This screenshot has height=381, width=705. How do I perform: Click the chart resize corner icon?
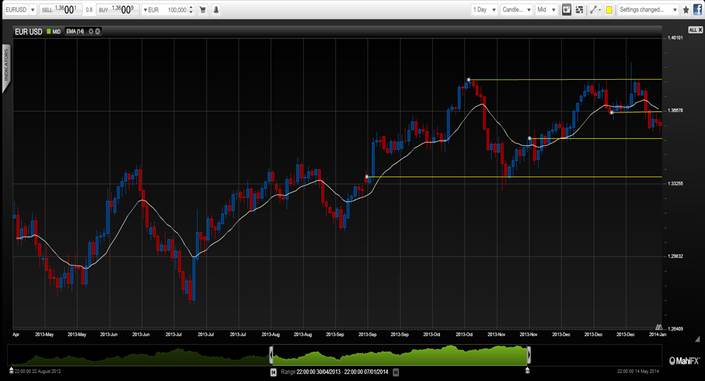(x=697, y=339)
